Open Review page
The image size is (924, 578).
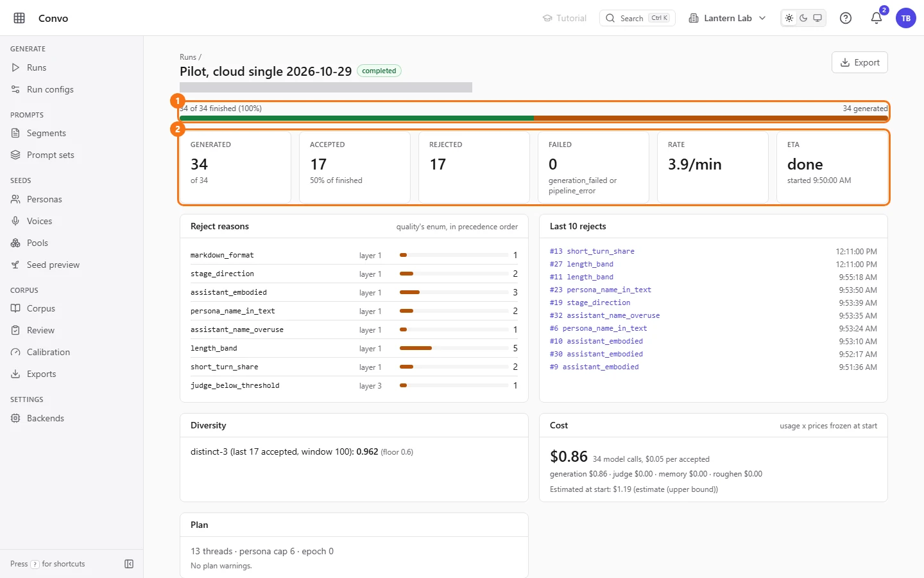[x=71, y=330]
